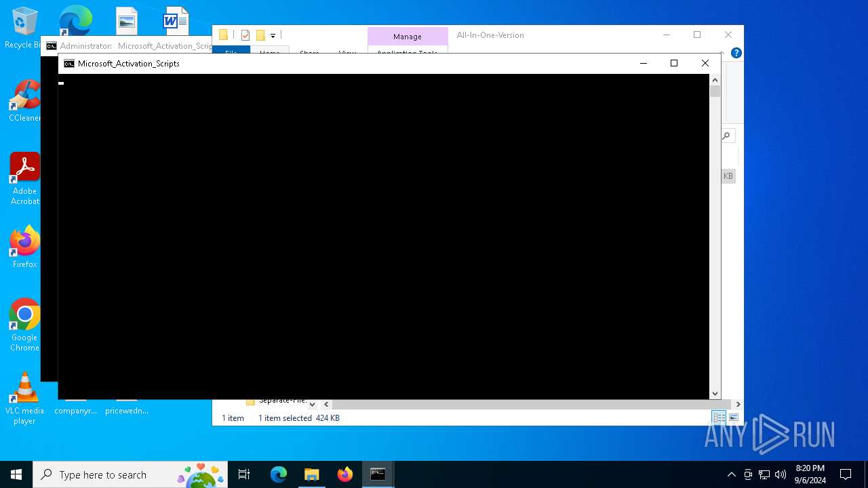The width and height of the screenshot is (868, 488).
Task: Launch Google Chrome from the desktop
Action: pos(24,325)
